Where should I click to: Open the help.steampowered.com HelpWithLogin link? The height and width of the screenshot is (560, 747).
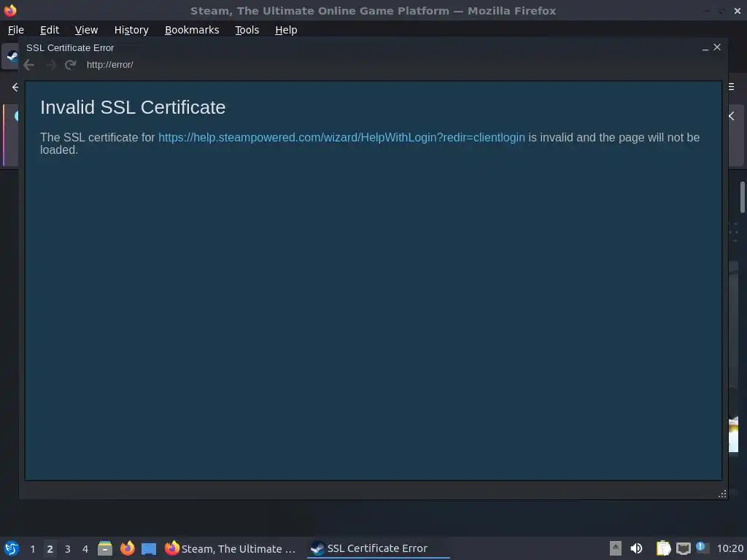point(341,138)
